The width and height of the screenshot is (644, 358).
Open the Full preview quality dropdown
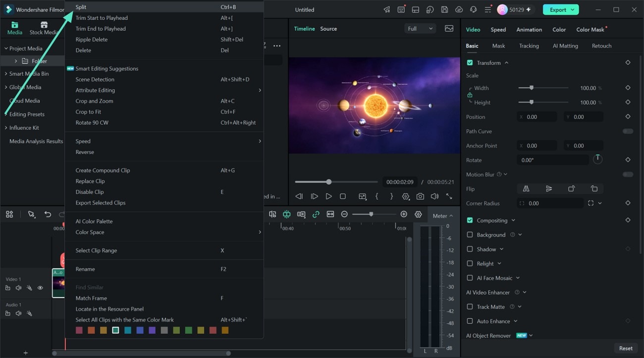[x=420, y=29]
